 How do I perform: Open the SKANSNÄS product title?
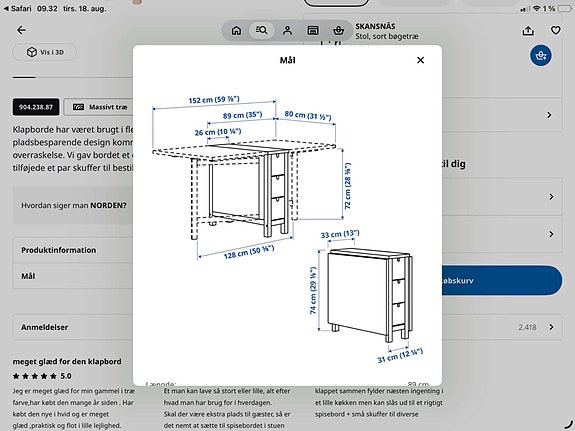375,26
